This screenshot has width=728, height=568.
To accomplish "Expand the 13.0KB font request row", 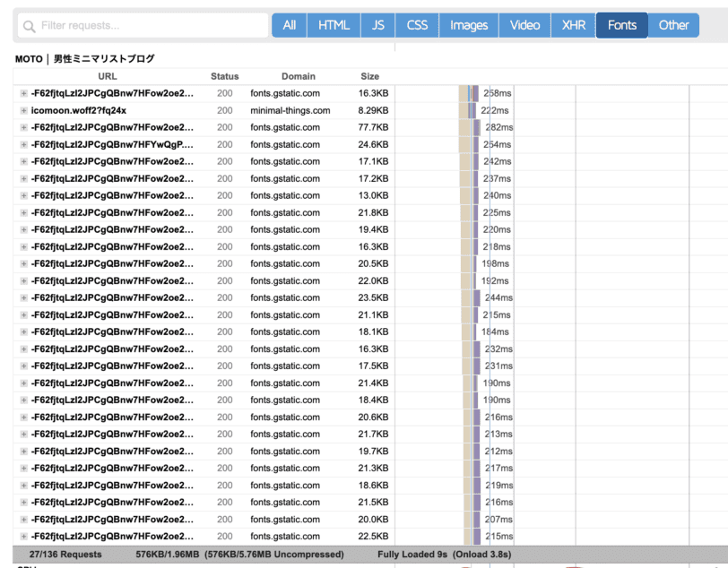I will click(24, 195).
